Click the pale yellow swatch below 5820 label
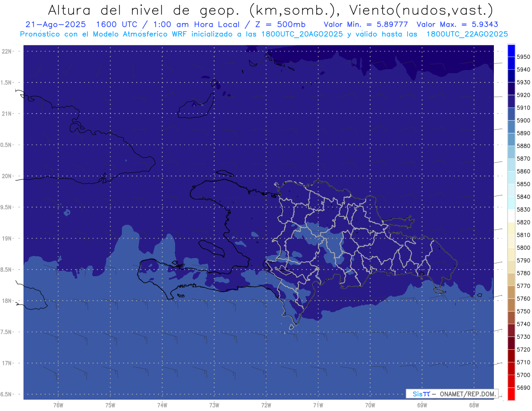This screenshot has width=532, height=411. [x=511, y=228]
